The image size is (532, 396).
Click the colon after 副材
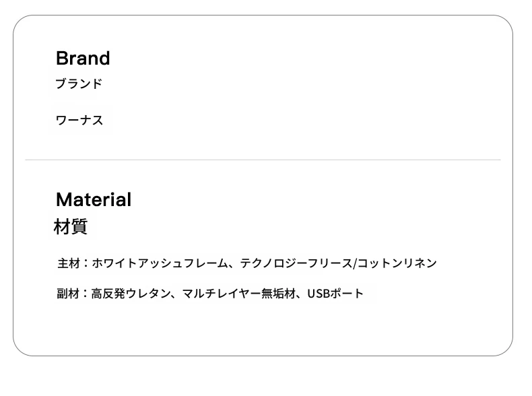[x=85, y=293]
